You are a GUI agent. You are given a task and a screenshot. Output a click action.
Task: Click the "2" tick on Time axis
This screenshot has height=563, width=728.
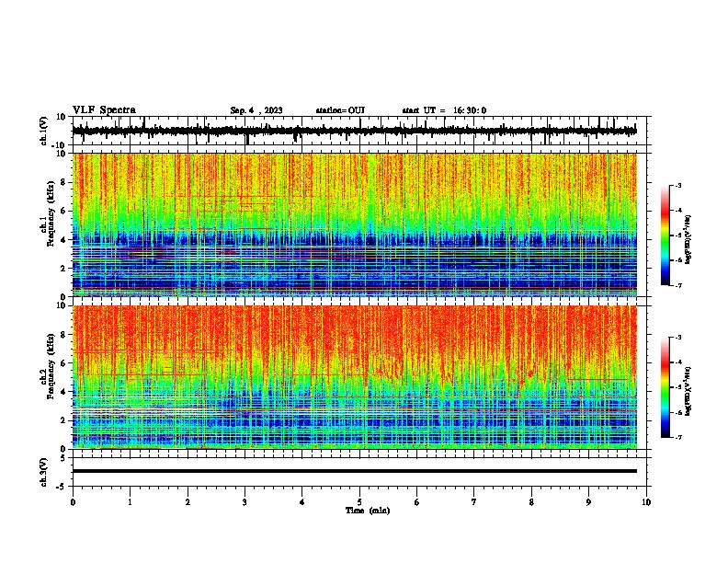pos(188,502)
